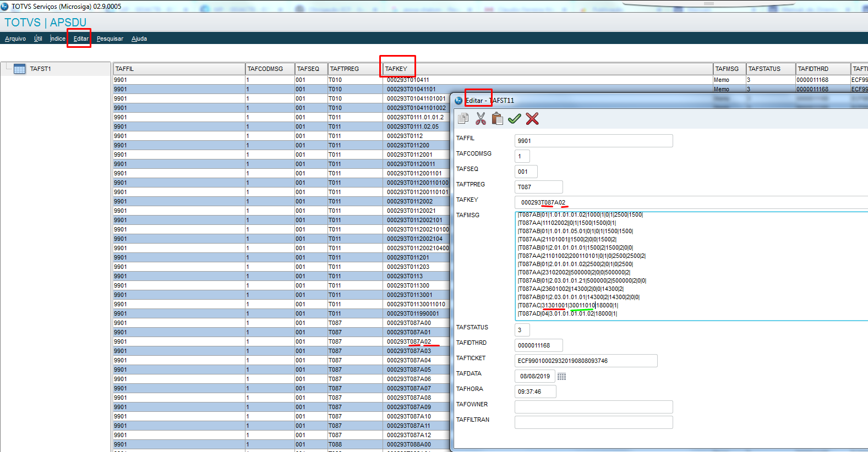Click the TAFCODMSG column header
The image size is (868, 452).
(x=270, y=69)
